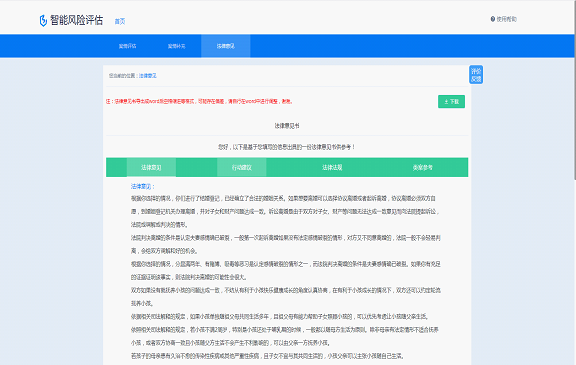The width and height of the screenshot is (576, 365).
Task: Click the blue section heading under green tabs
Action: 143,187
